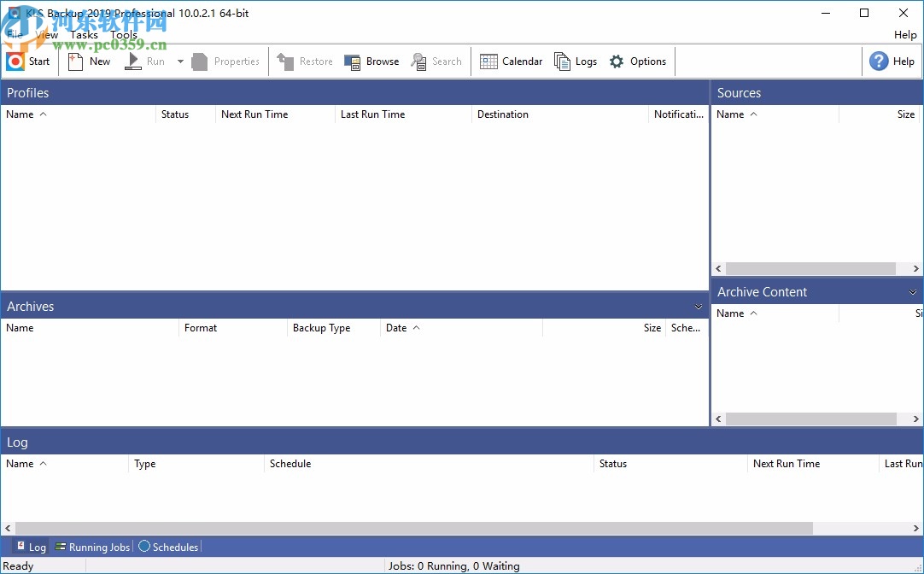Sort Archives by Format column

coord(233,328)
